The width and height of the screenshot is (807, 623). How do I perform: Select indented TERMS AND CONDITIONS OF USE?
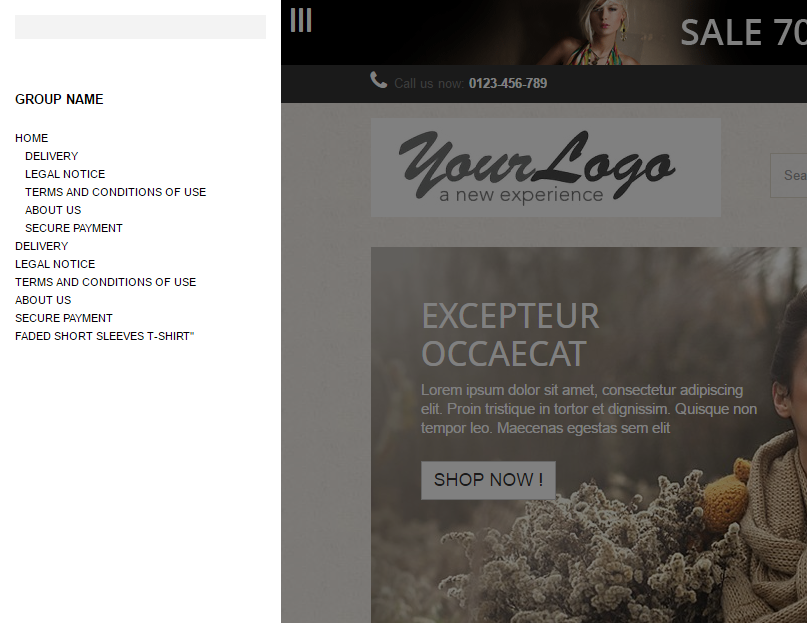point(115,192)
